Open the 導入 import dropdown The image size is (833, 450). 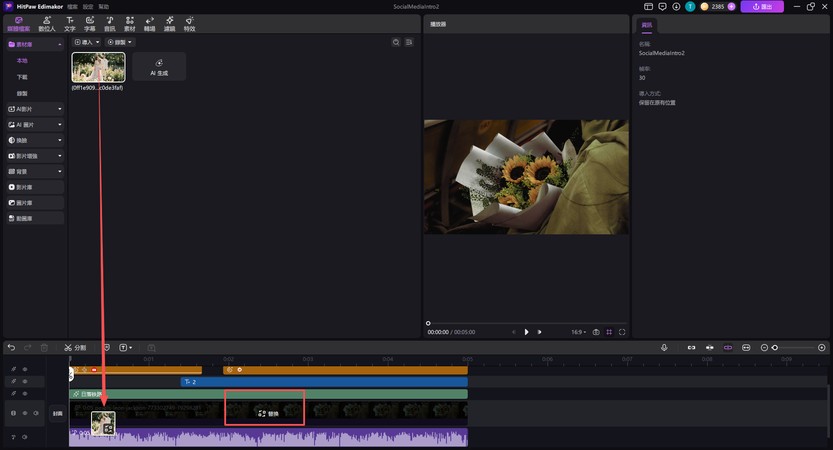(x=86, y=42)
